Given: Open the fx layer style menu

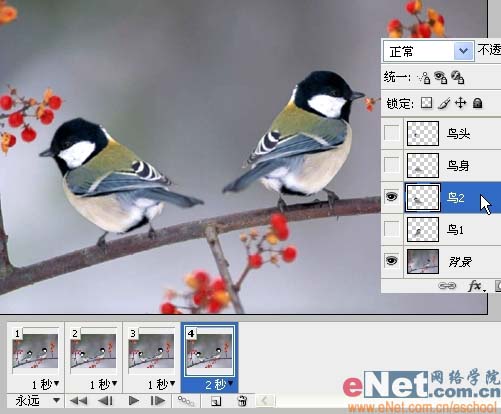Looking at the screenshot, I should [x=476, y=286].
